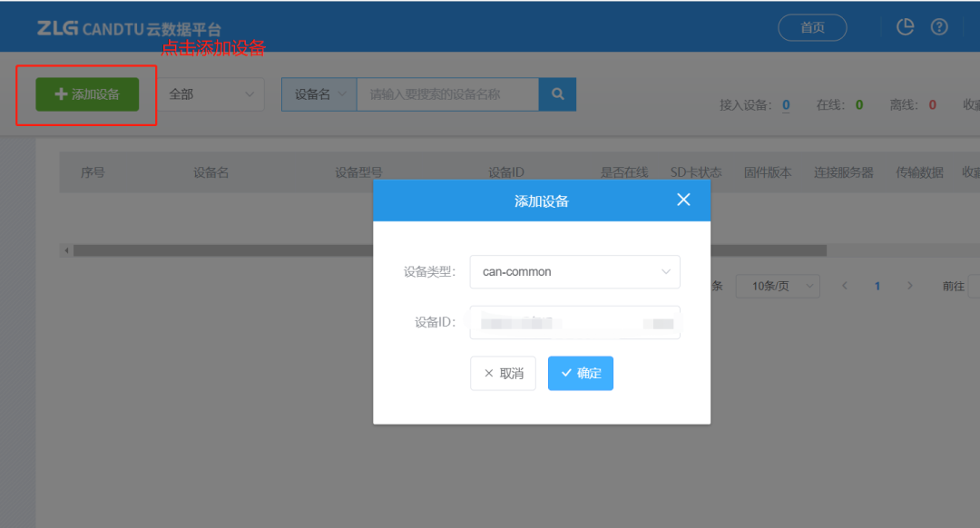Close the 添加设备 dialog with the X icon
Viewport: 980px width, 528px height.
[683, 200]
